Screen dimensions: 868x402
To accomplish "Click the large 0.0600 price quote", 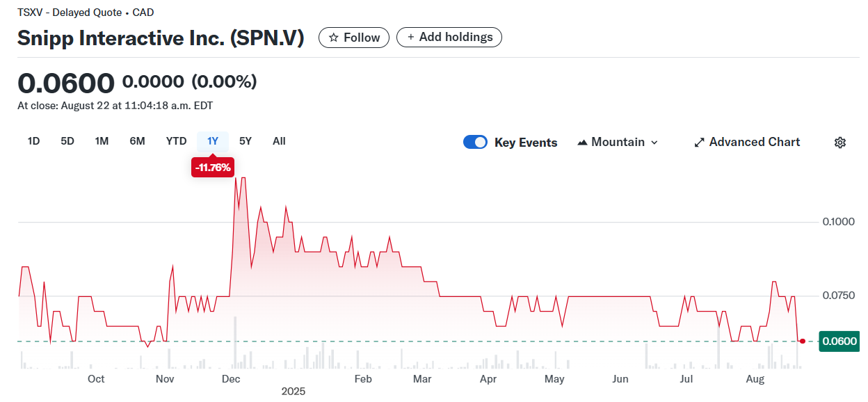I will (66, 83).
